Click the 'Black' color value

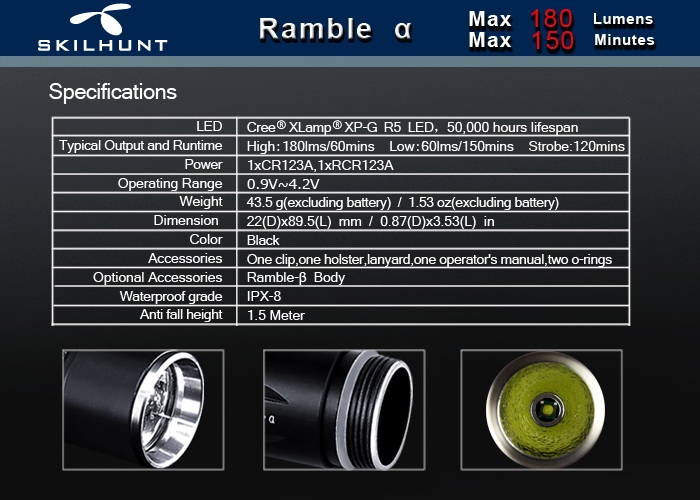click(x=263, y=241)
